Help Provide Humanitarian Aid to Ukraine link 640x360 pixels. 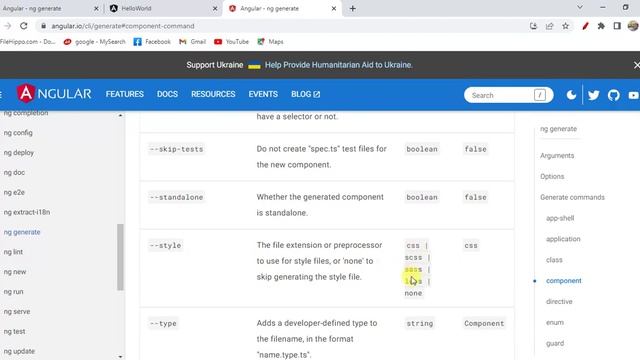(338, 65)
